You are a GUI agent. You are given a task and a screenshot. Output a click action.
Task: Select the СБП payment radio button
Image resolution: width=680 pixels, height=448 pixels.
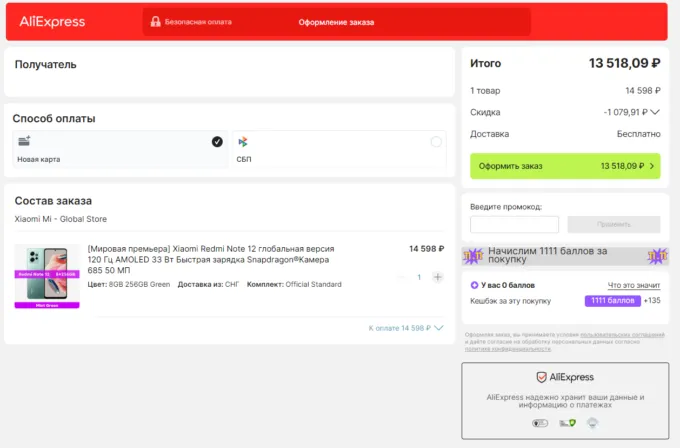tap(436, 142)
